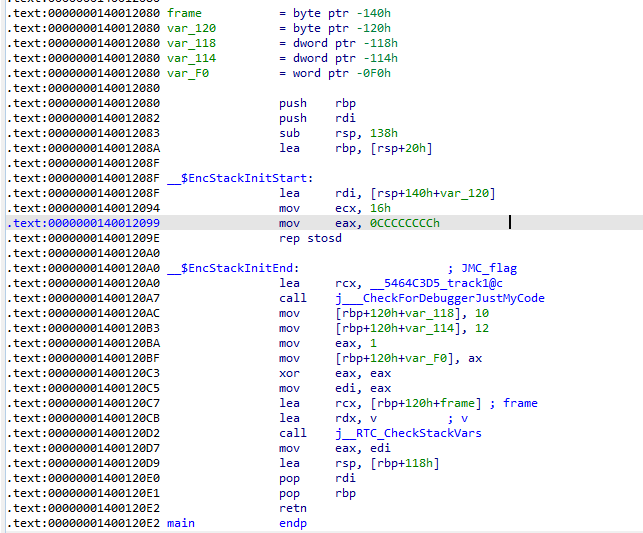Select the address .text:0000000140012099
Viewport: 643px width, 533px height.
82,223
